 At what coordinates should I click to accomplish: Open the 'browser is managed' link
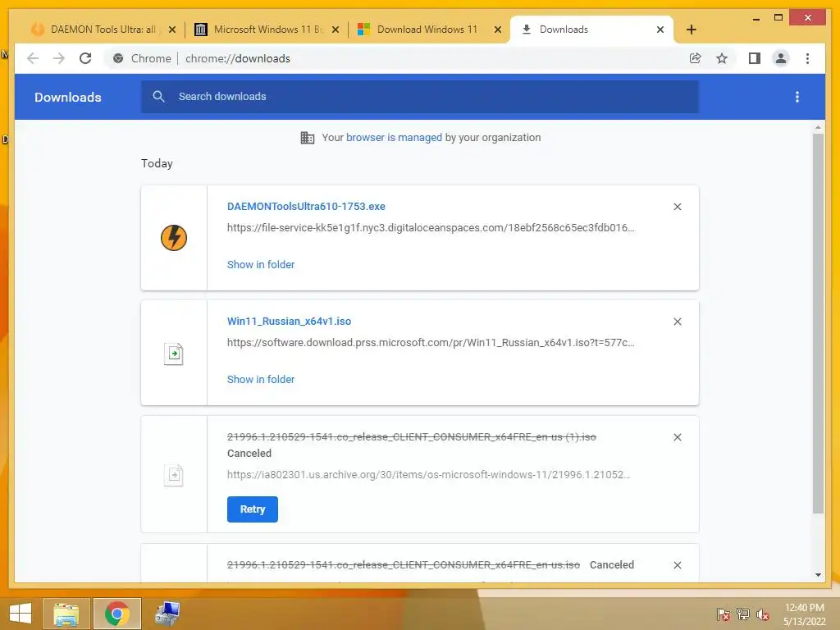(394, 138)
